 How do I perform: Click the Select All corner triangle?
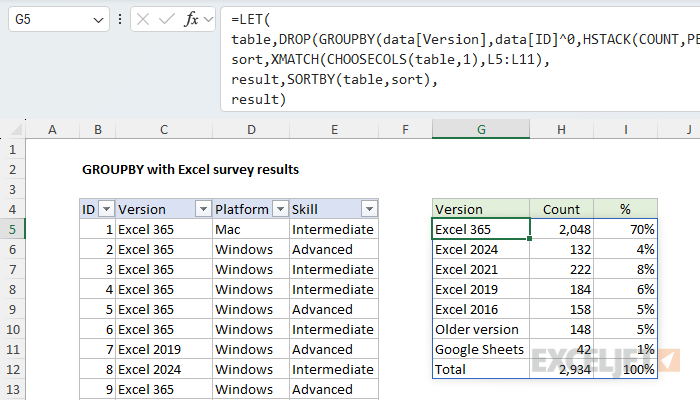click(x=17, y=129)
